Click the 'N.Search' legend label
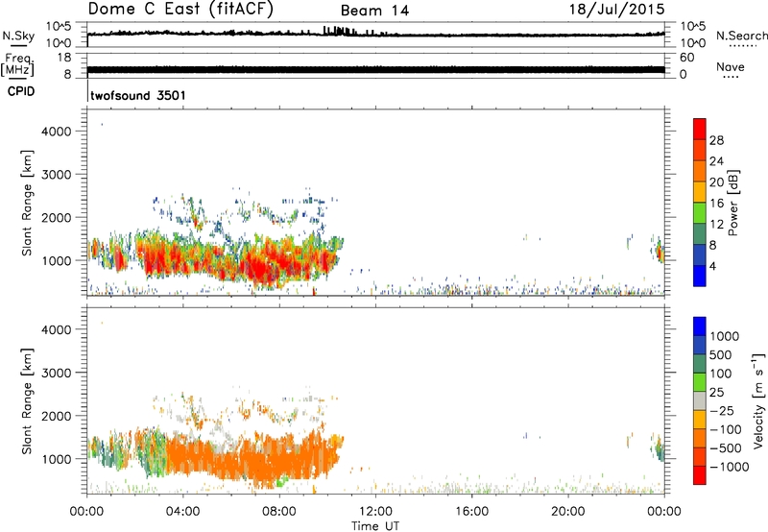Viewport: 768px width, 532px height. pyautogui.click(x=741, y=36)
